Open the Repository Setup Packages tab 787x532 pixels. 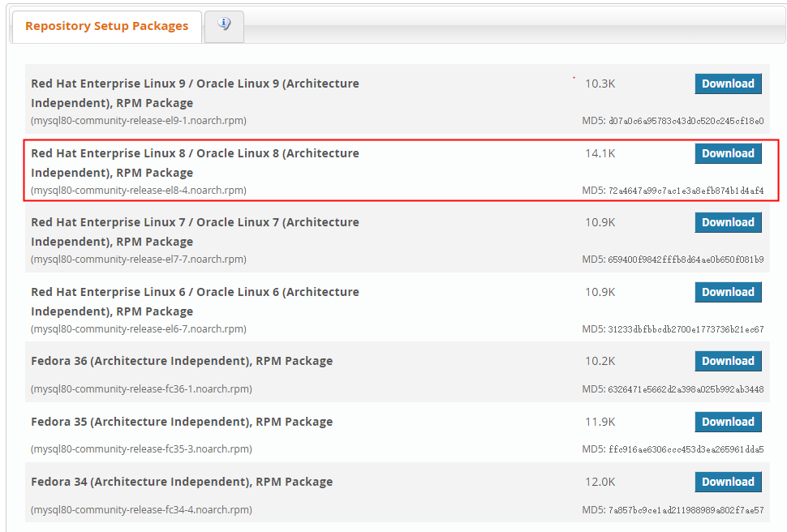pos(106,26)
